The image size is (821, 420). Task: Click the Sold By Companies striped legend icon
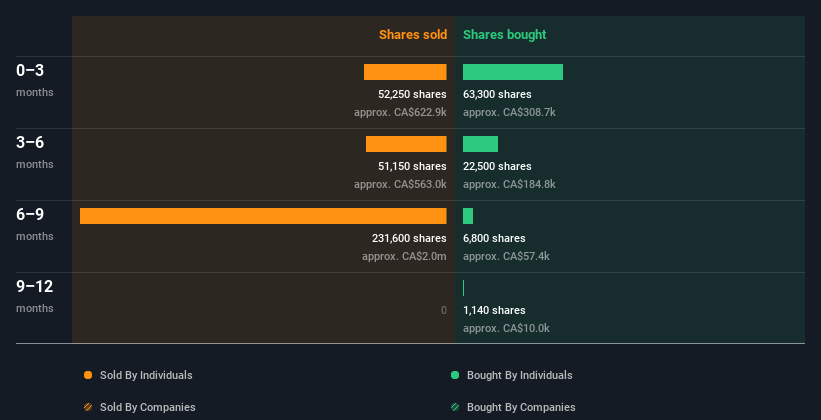(x=88, y=407)
